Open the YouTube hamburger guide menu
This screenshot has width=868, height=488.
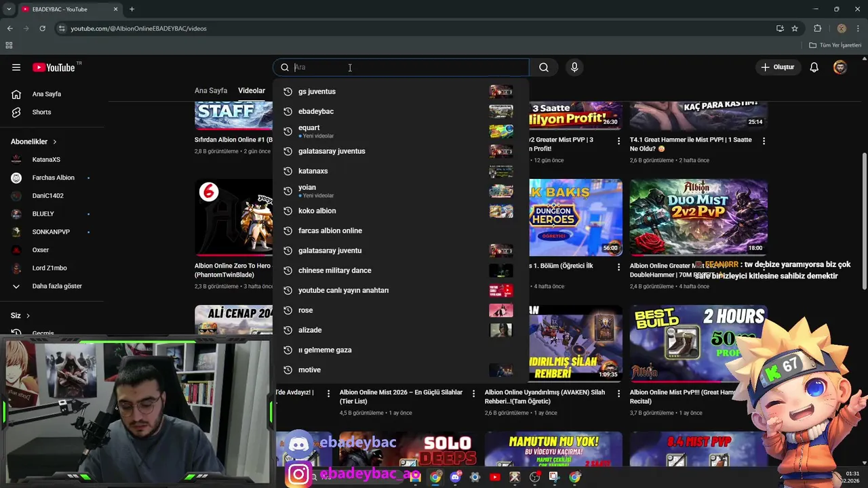[x=16, y=67]
